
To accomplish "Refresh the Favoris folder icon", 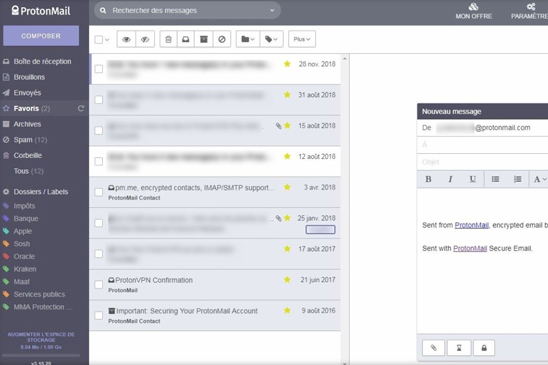I will coord(81,108).
